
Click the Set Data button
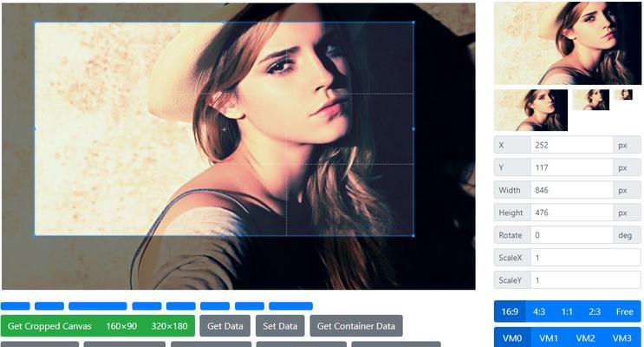pos(280,326)
